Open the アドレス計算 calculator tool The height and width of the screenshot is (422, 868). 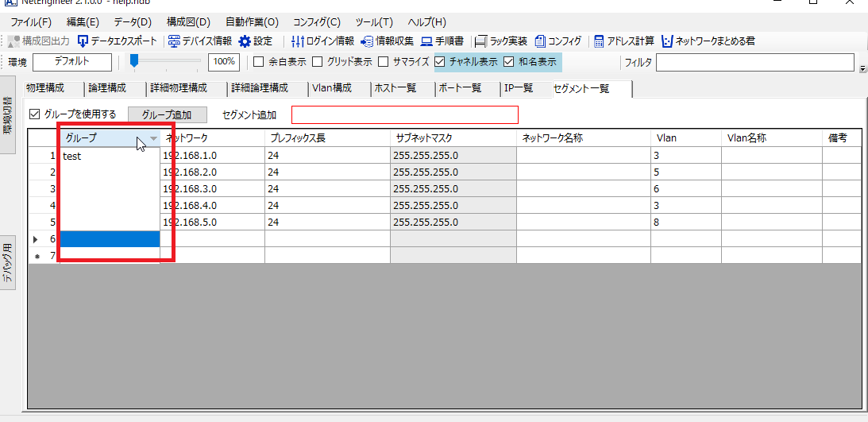[x=600, y=41]
